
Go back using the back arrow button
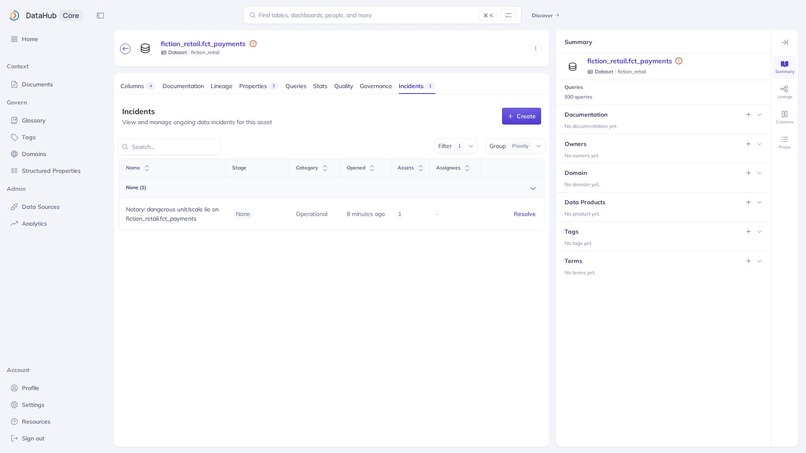coord(125,48)
